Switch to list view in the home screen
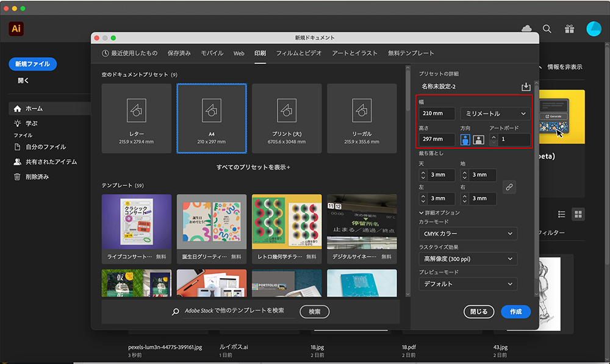Image resolution: width=610 pixels, height=364 pixels. [561, 214]
